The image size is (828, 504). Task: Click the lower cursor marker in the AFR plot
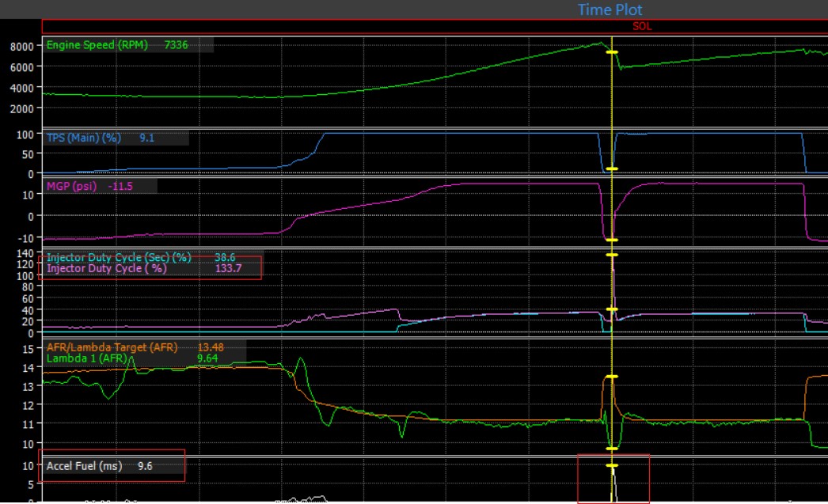pos(611,449)
